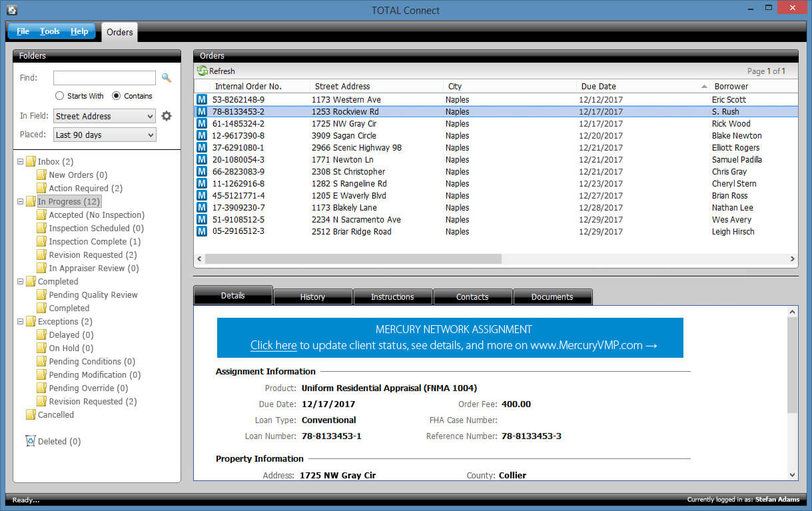812x511 pixels.
Task: Open the In Field dropdown
Action: pyautogui.click(x=105, y=117)
